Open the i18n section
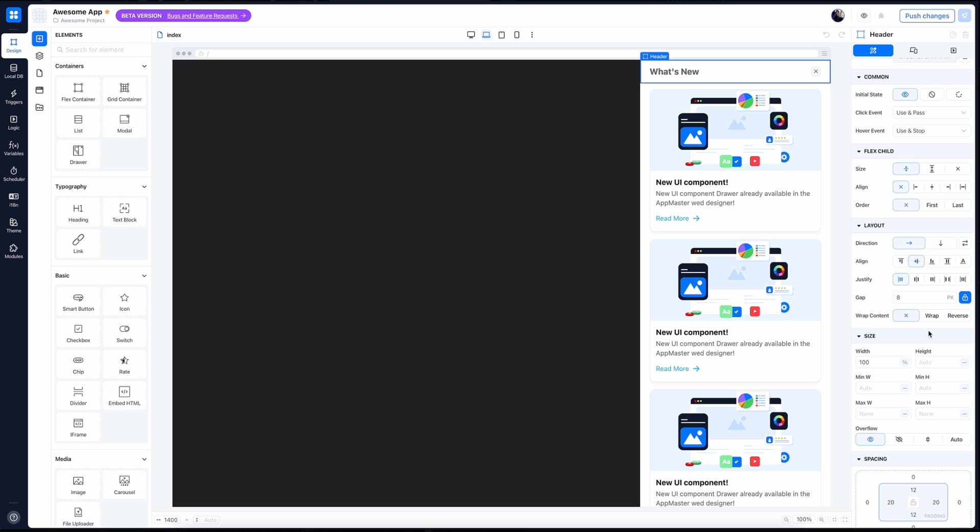Screen dimensions: 980x532 tap(14, 200)
